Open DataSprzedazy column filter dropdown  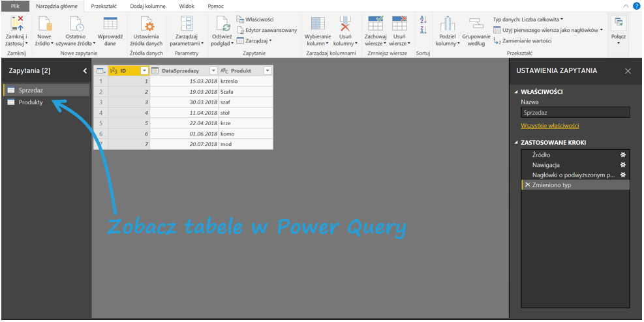[x=213, y=70]
